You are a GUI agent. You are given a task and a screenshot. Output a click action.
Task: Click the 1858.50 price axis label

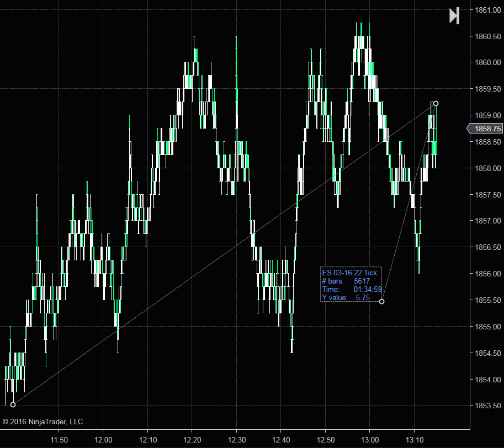(x=487, y=142)
